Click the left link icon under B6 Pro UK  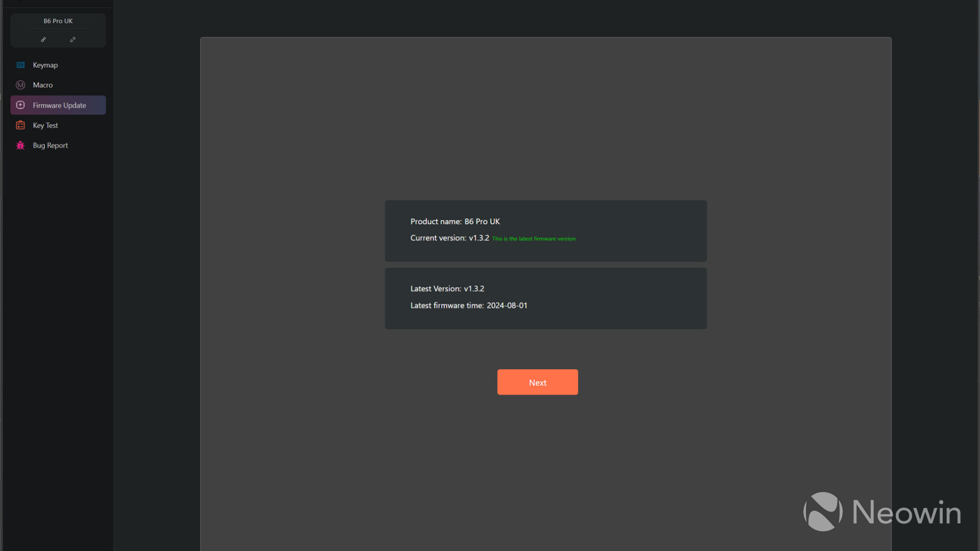(43, 39)
